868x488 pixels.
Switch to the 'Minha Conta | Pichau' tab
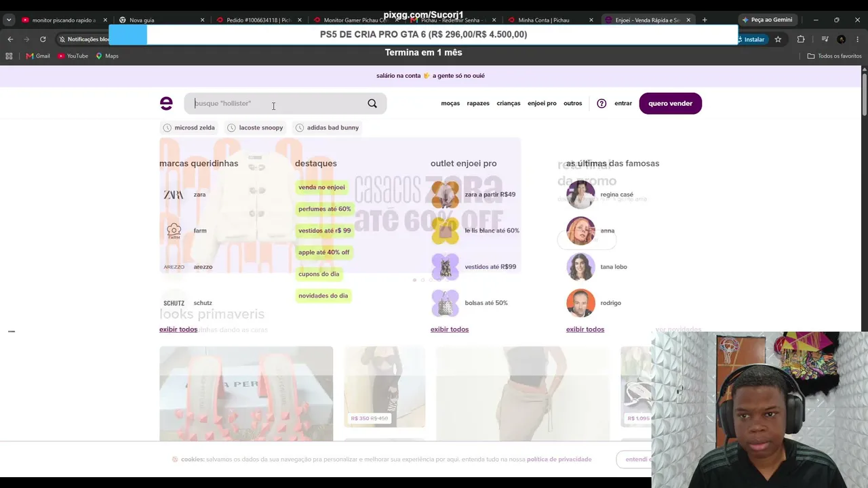[x=550, y=20]
